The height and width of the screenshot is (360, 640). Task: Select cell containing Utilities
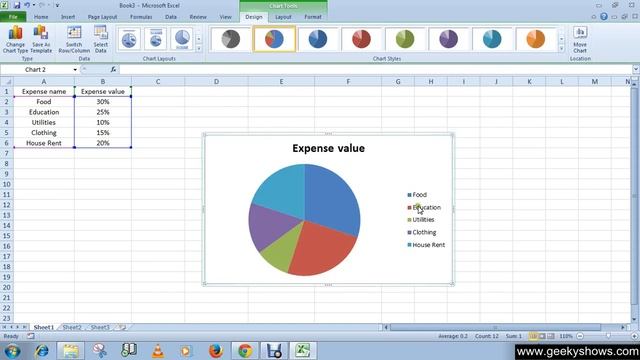point(44,122)
